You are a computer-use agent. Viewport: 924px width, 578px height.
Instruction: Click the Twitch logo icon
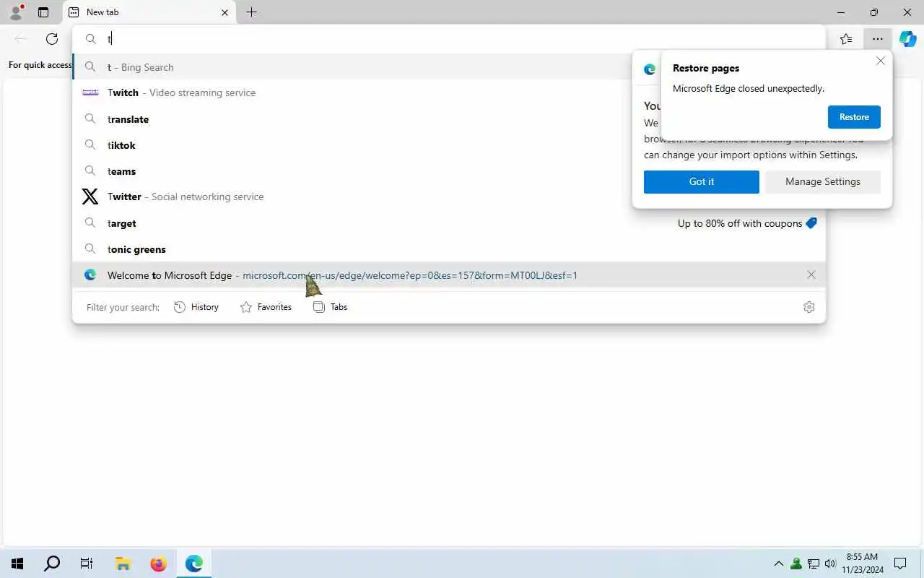(90, 92)
